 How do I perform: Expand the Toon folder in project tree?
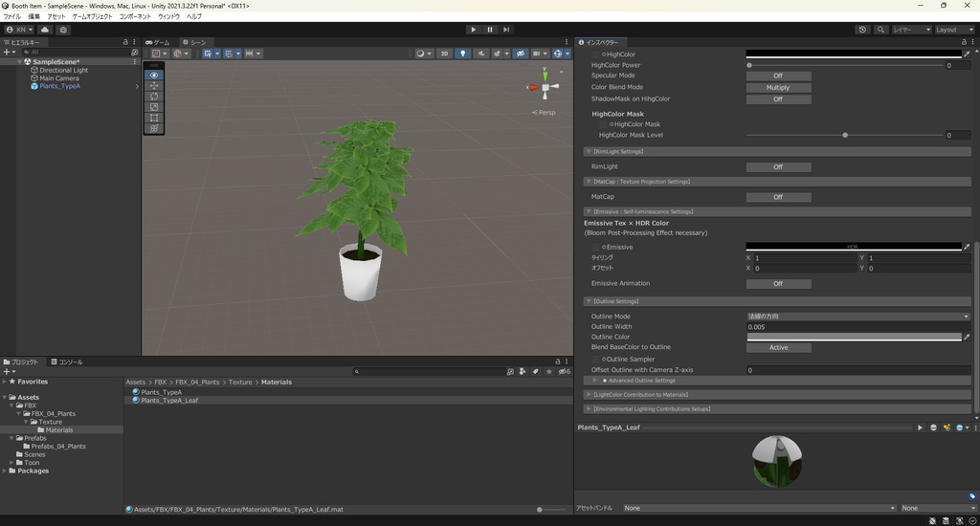pyautogui.click(x=12, y=463)
